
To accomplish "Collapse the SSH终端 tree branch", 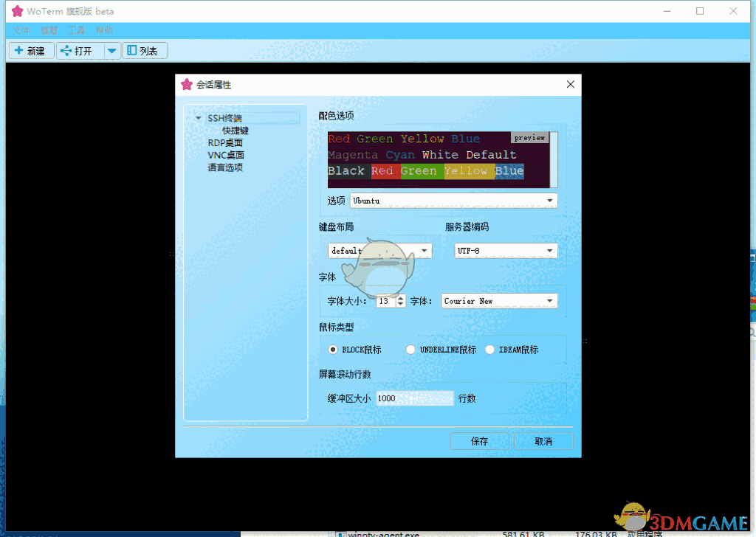I will 198,117.
